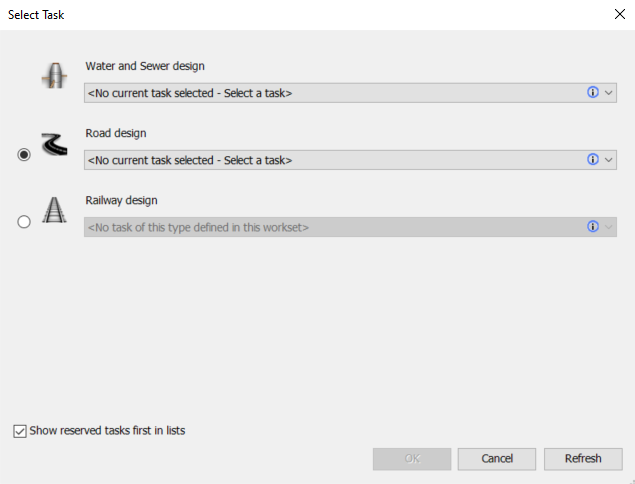The width and height of the screenshot is (635, 484).
Task: Click the Water and Sewer pipe icon
Action: (x=54, y=77)
